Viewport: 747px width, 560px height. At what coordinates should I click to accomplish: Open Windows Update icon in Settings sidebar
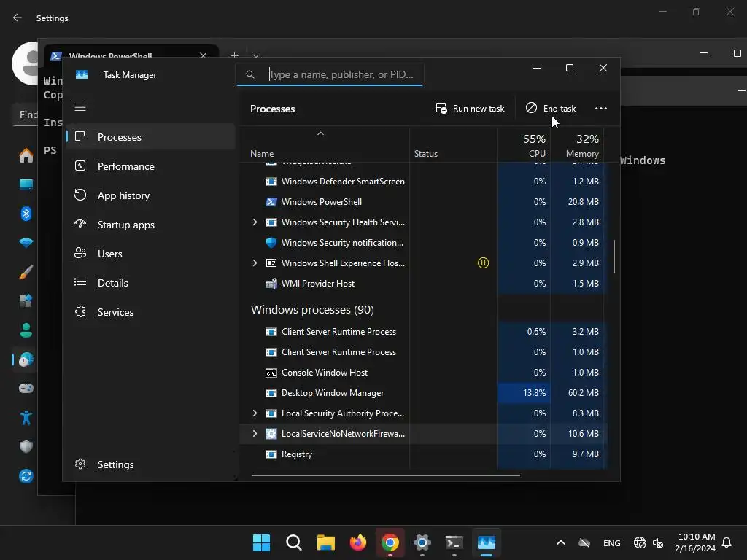pyautogui.click(x=26, y=475)
